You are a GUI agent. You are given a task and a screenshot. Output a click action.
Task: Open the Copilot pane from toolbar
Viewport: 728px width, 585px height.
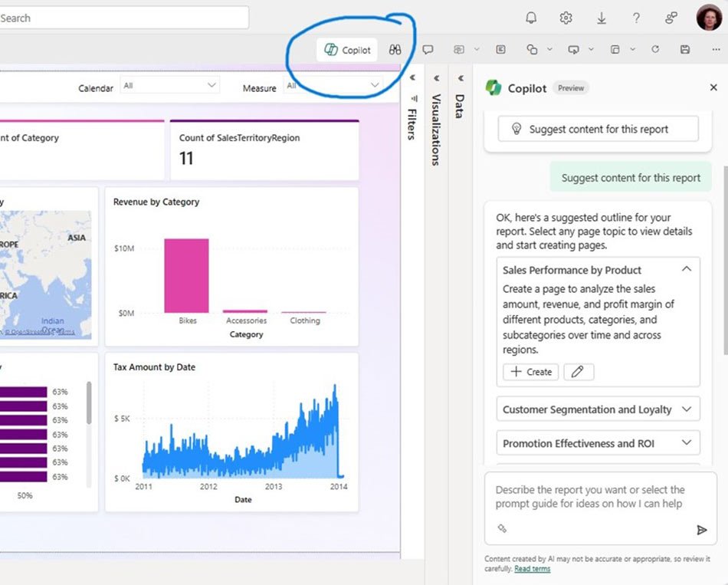tap(347, 50)
